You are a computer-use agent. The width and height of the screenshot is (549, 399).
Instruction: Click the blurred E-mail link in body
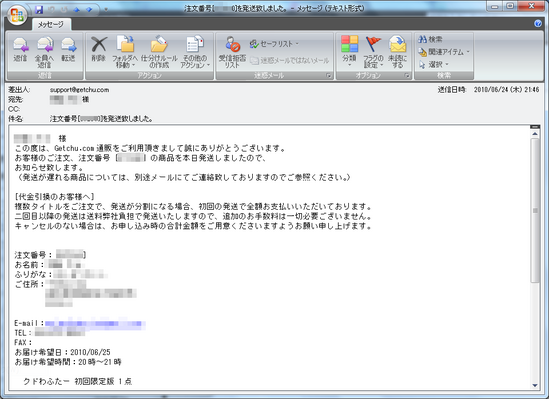[95, 323]
